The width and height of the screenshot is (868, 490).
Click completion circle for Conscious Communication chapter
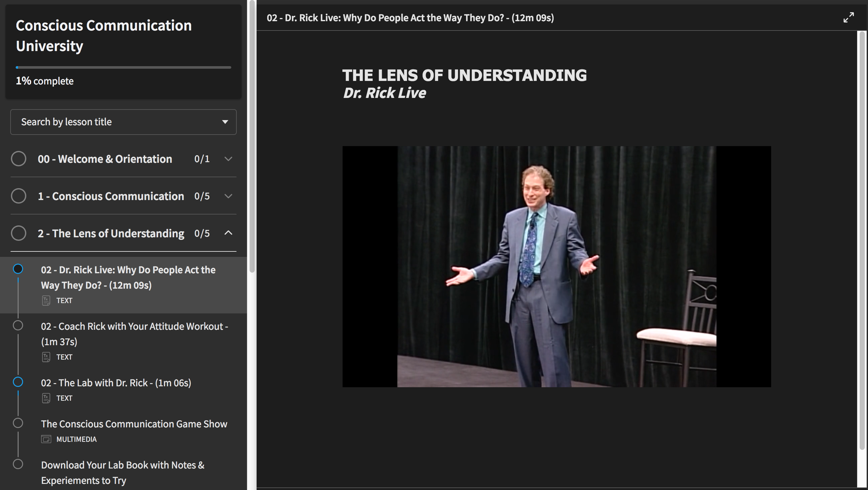19,196
